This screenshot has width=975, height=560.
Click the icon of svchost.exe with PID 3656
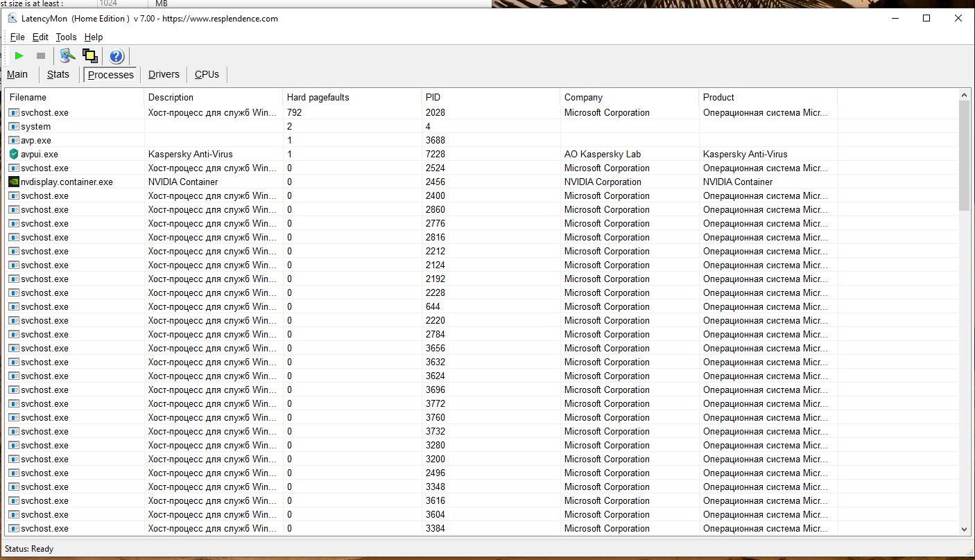coord(14,348)
